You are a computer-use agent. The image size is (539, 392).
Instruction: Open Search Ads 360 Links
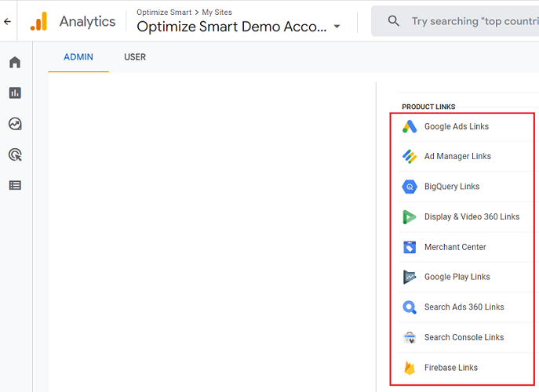(465, 307)
